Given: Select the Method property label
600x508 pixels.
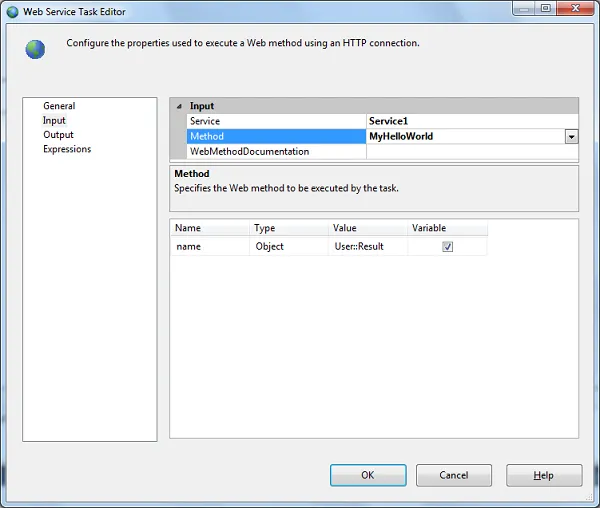Looking at the screenshot, I should coord(276,137).
